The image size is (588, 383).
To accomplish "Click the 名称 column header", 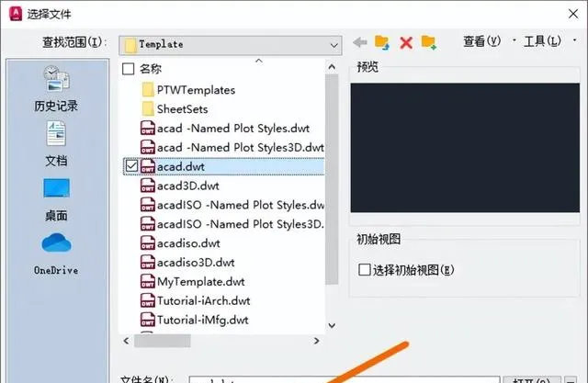I will (151, 69).
